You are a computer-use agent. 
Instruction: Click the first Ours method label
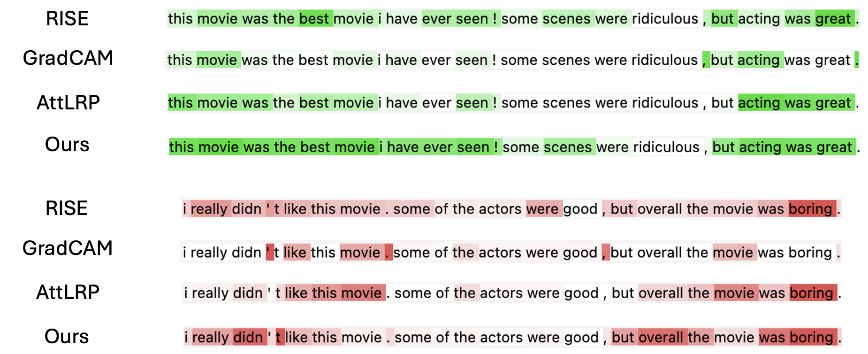point(67,145)
